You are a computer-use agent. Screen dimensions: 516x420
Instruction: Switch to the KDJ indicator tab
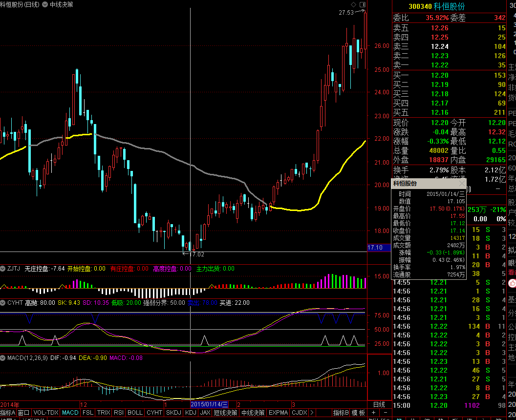click(x=191, y=413)
